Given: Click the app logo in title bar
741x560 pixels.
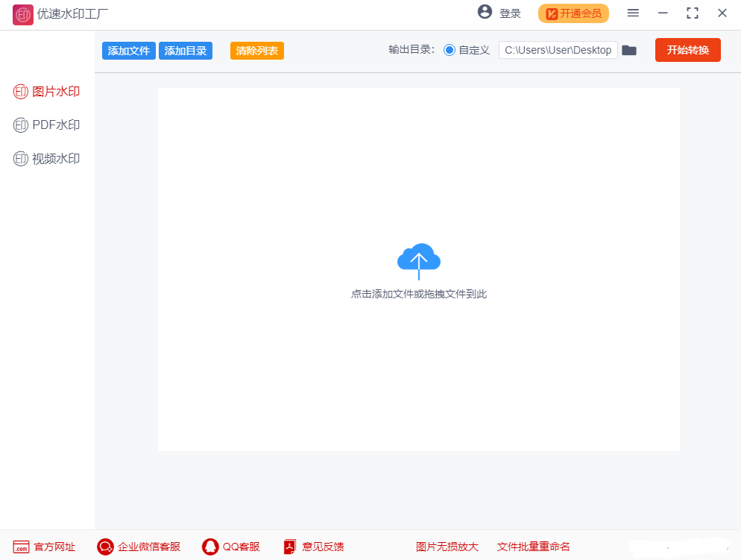Looking at the screenshot, I should 22,13.
